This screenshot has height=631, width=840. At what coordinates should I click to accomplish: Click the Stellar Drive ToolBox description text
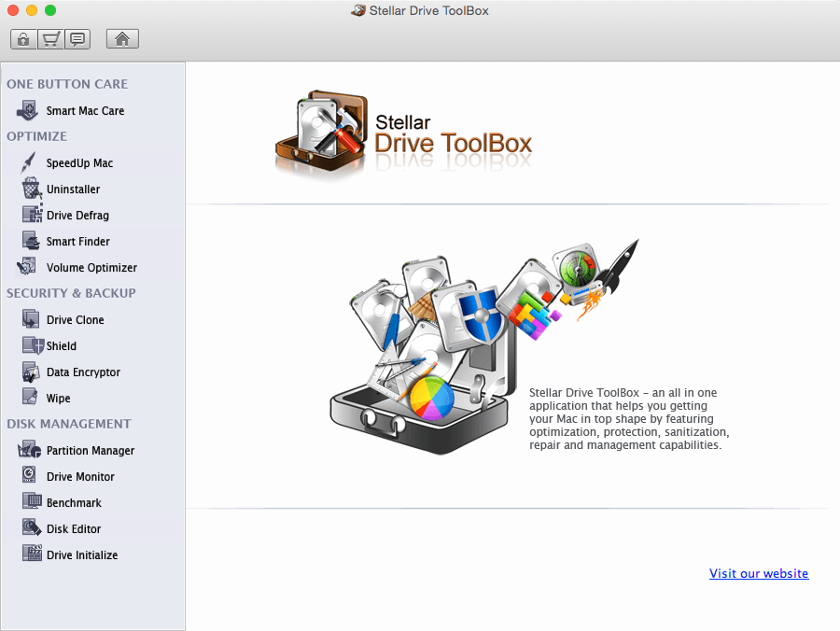629,419
